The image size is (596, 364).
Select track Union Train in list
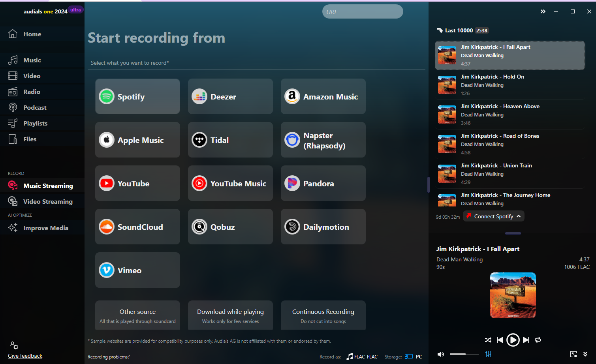point(510,174)
